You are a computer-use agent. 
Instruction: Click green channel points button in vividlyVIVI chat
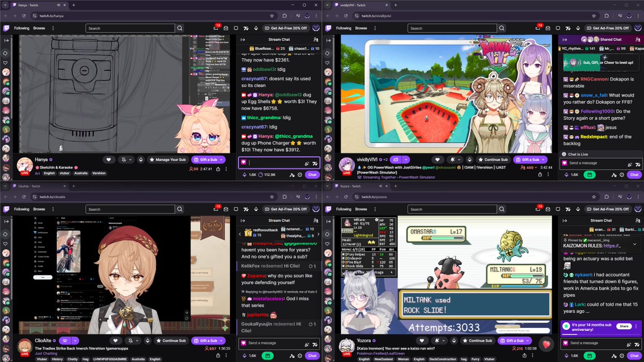(590, 175)
